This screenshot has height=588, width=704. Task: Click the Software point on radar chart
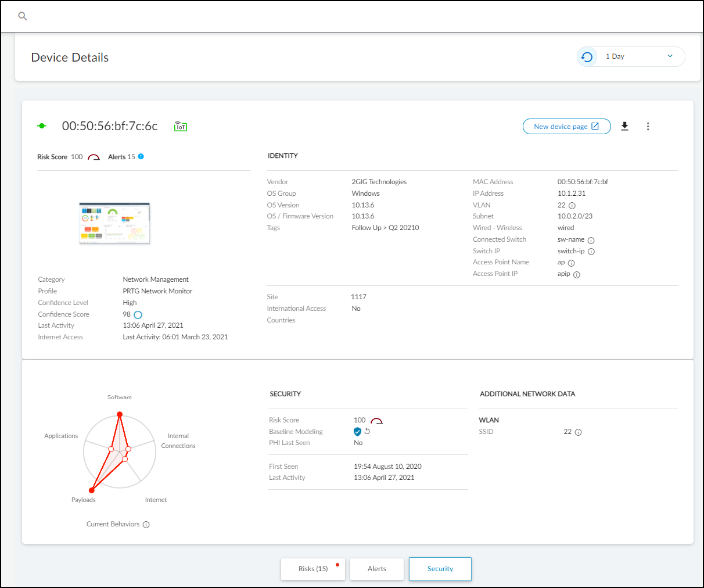coord(120,414)
